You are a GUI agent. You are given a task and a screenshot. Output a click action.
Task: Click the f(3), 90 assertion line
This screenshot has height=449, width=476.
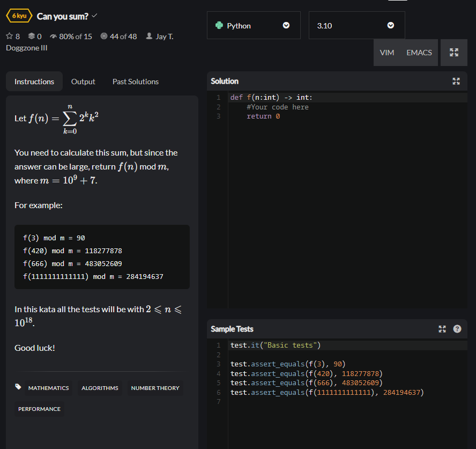288,364
